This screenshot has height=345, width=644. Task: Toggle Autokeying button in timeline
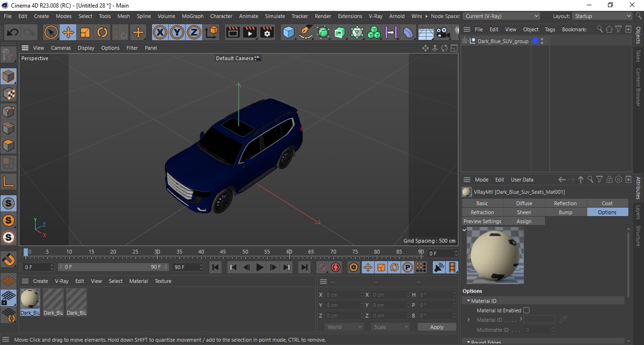pyautogui.click(x=336, y=267)
